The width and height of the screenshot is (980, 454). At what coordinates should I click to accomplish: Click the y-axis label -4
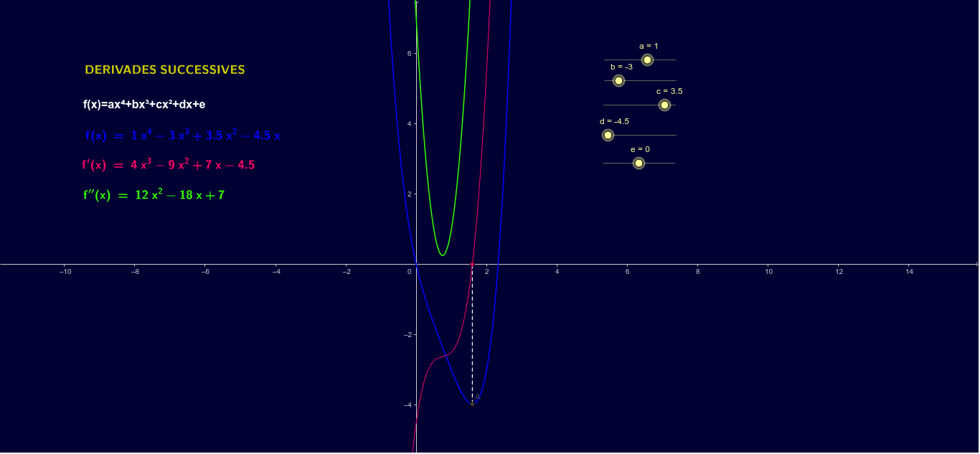tap(407, 405)
